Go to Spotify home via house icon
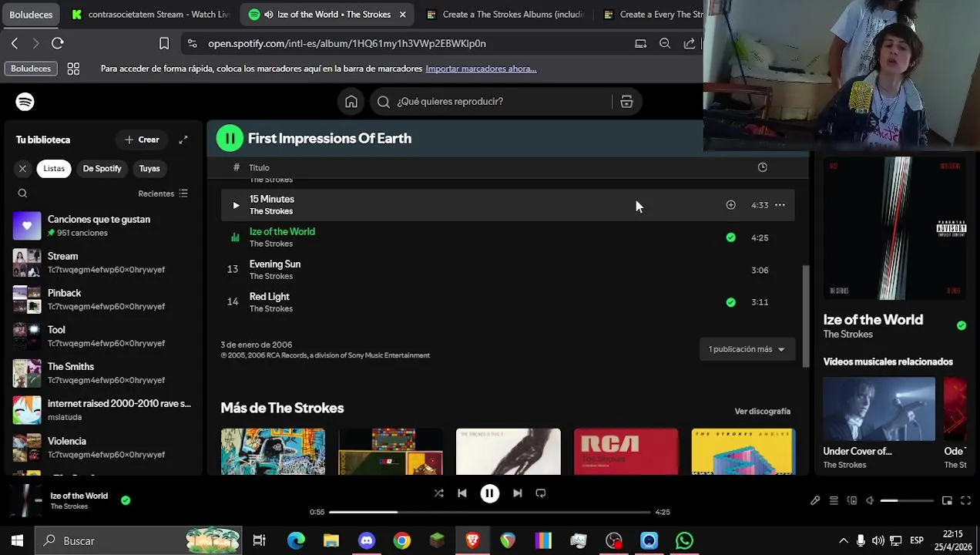The image size is (980, 555). pos(351,102)
